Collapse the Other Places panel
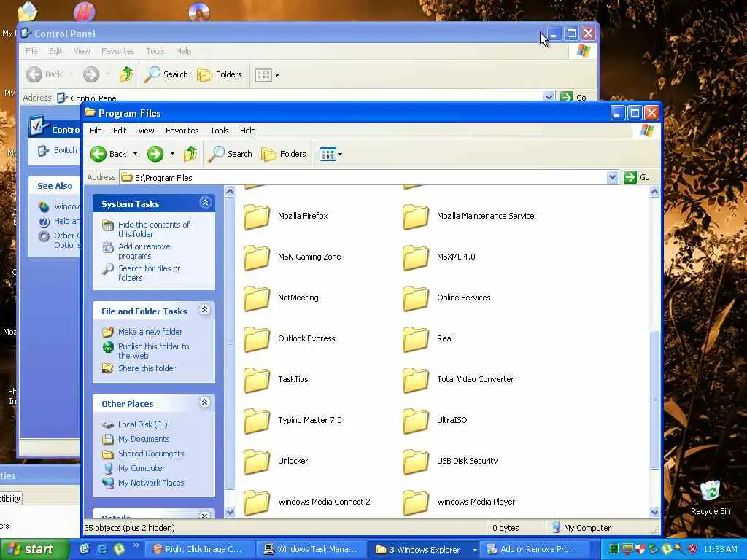This screenshot has height=560, width=747. (205, 402)
